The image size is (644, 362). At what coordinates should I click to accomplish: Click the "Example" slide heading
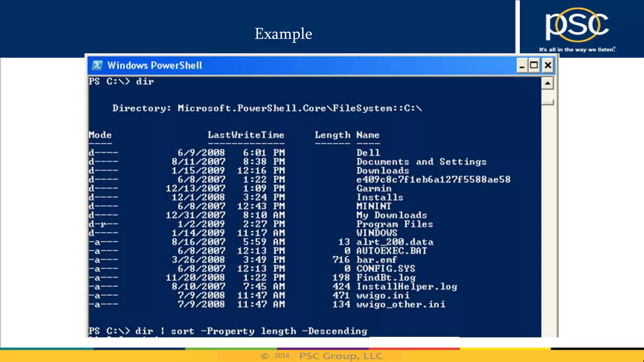(283, 34)
